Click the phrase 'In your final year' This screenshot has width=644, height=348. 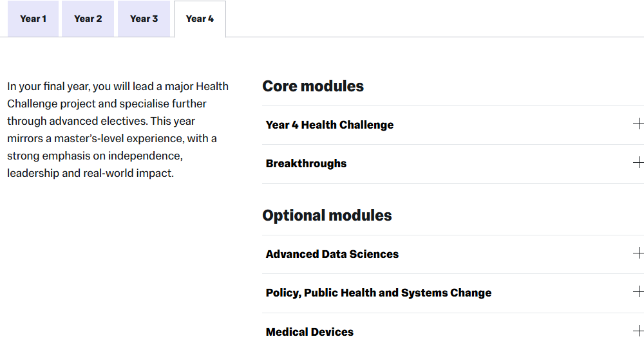tap(48, 86)
